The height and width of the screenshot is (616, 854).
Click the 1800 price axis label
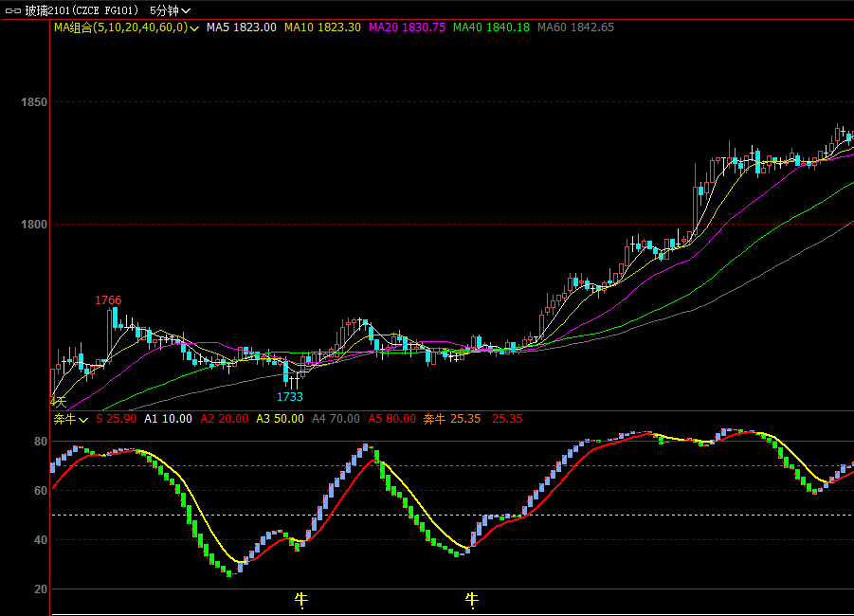point(34,225)
